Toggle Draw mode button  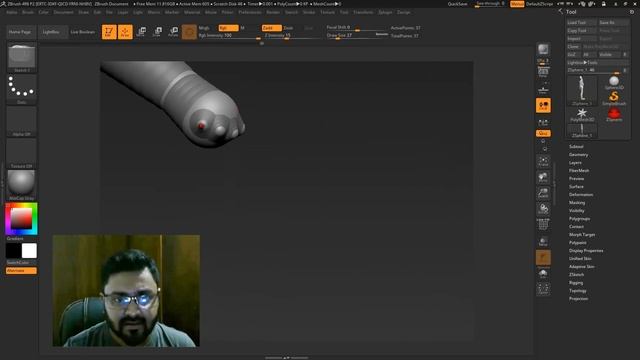coord(125,32)
